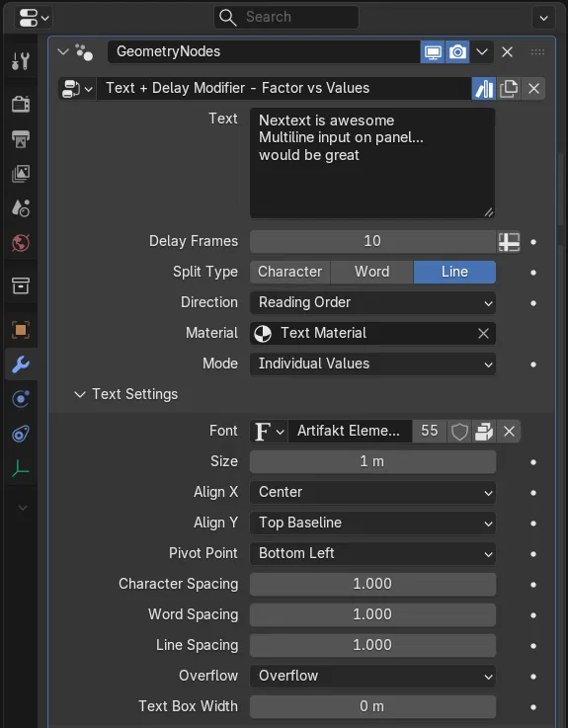Image resolution: width=568 pixels, height=728 pixels.
Task: Set Split Type to Character
Action: pos(289,272)
